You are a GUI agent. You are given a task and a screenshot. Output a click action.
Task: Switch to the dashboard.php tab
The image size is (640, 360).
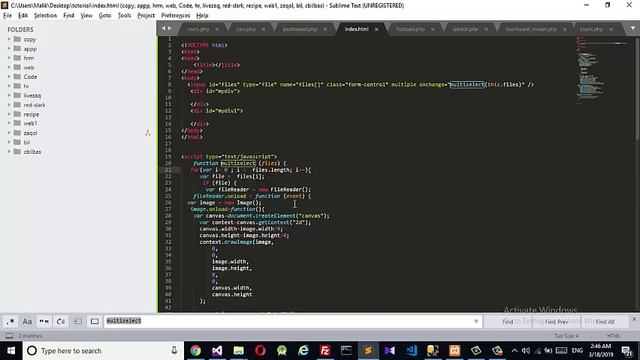300,29
